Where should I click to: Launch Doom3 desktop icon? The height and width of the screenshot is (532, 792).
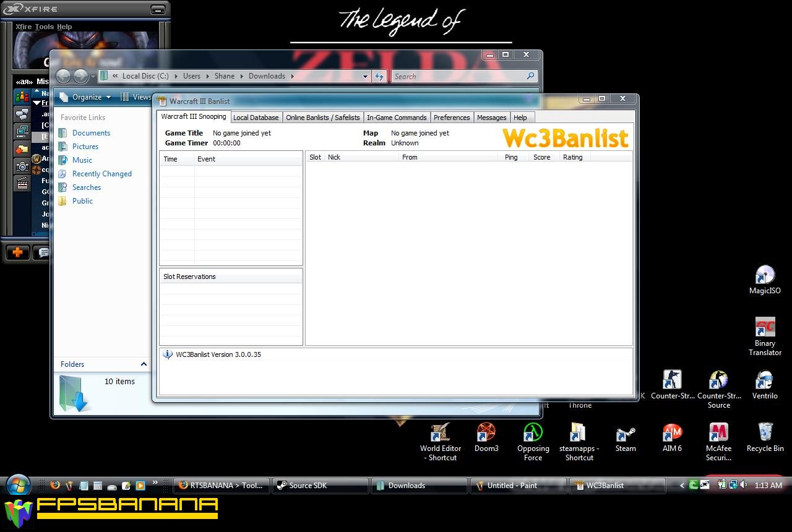pyautogui.click(x=486, y=438)
